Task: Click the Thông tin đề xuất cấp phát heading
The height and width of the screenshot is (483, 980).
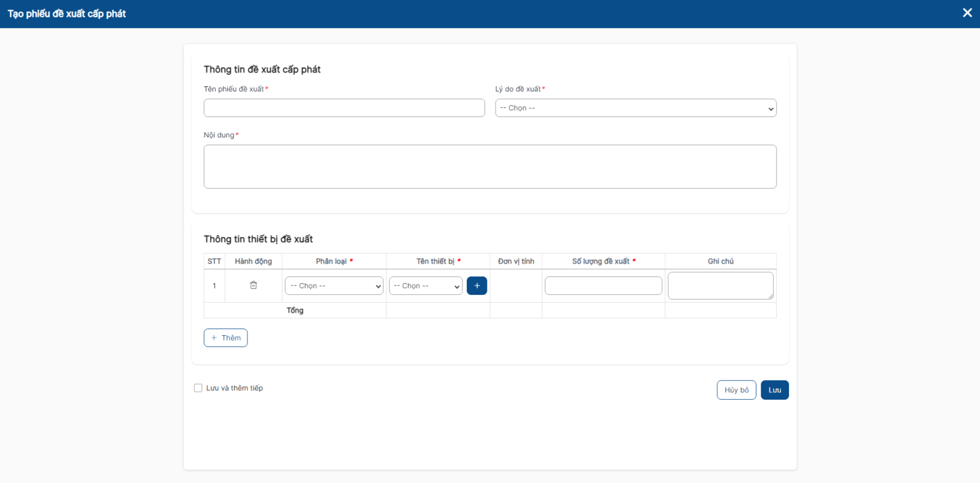Action: [x=262, y=69]
